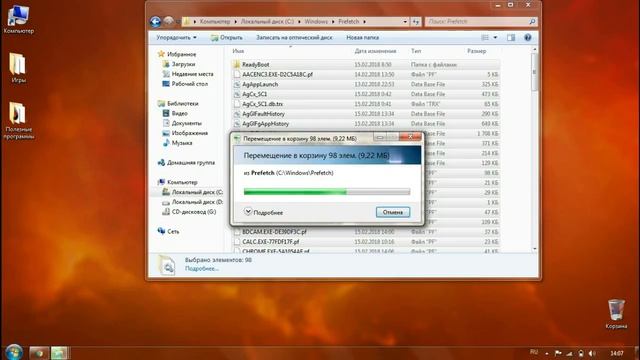Go back with the Explorer back arrow
This screenshot has height=360, width=640.
pyautogui.click(x=156, y=21)
